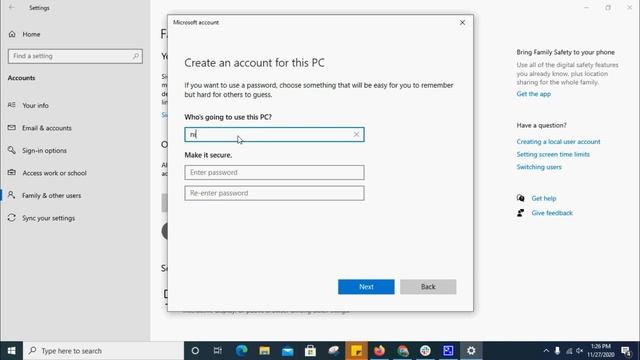Switch to Slack in the taskbar
This screenshot has height=360, width=640.
pyautogui.click(x=425, y=351)
